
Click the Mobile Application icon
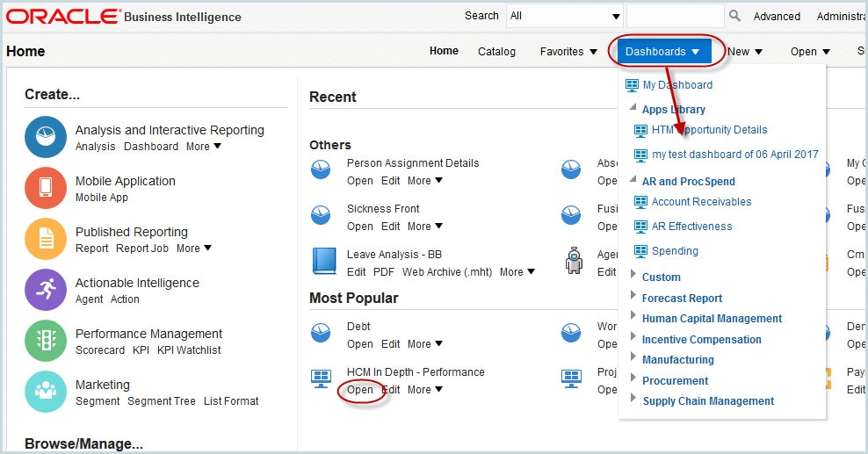point(46,188)
